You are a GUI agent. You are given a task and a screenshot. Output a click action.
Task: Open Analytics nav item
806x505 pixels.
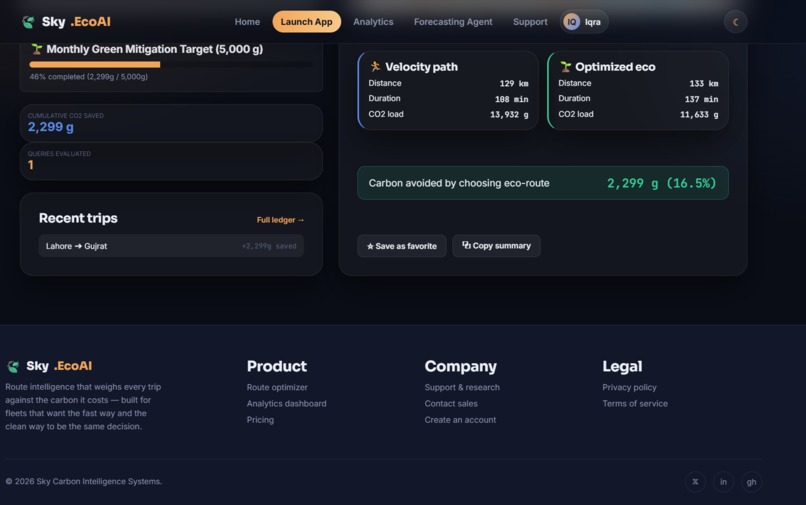(x=373, y=22)
